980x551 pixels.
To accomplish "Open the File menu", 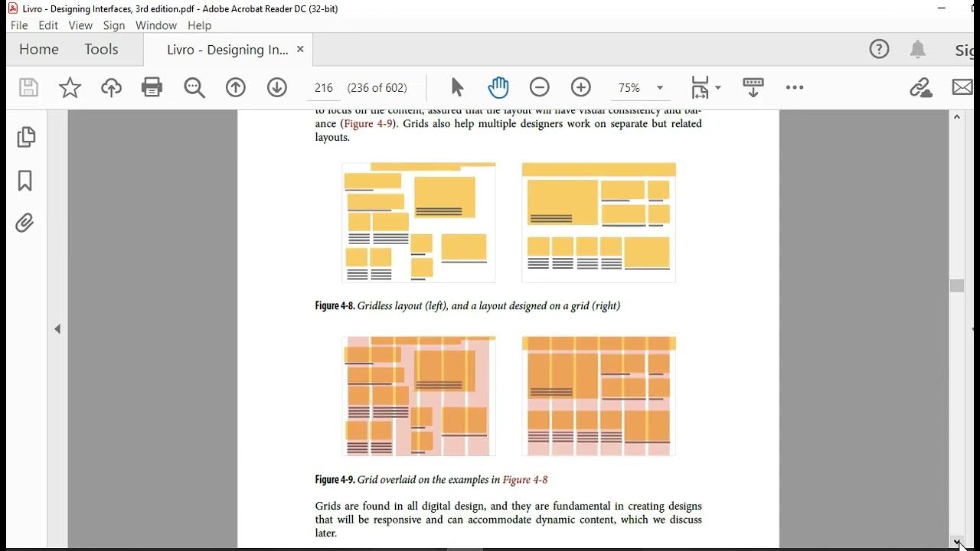I will (19, 25).
